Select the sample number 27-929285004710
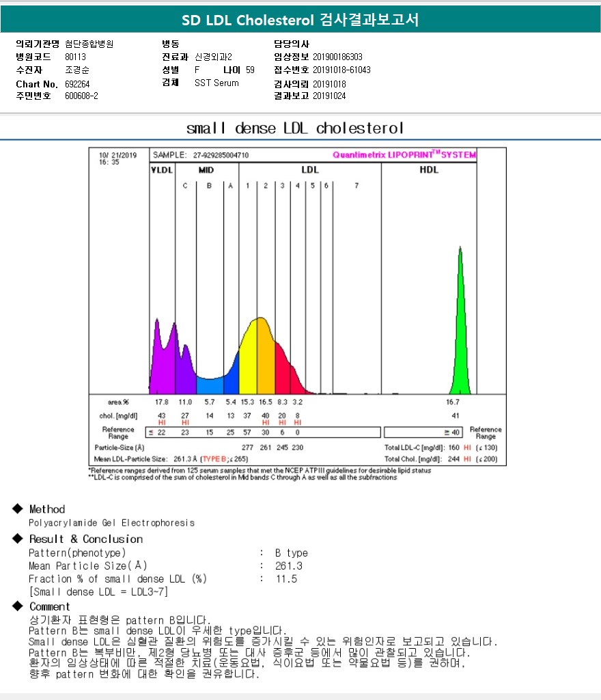 pyautogui.click(x=221, y=155)
